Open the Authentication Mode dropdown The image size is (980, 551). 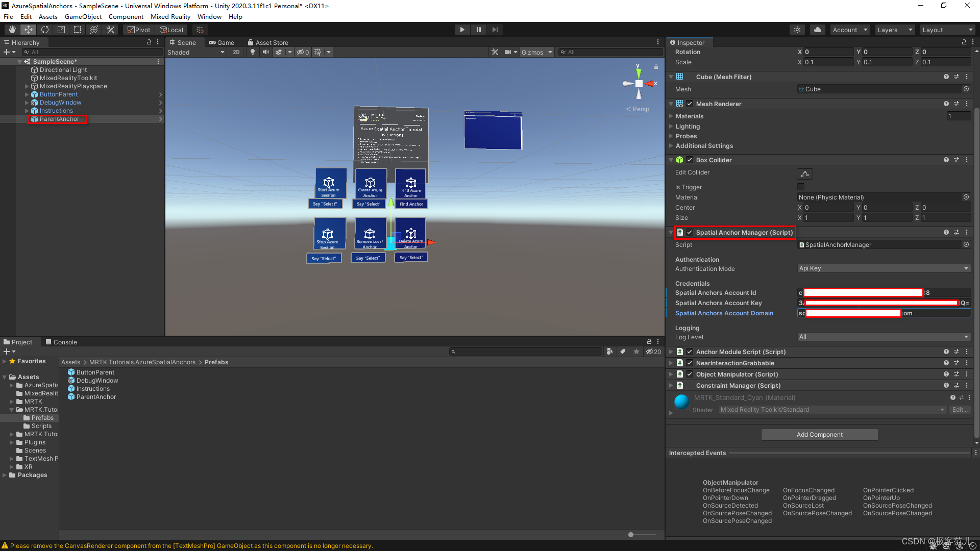[883, 268]
